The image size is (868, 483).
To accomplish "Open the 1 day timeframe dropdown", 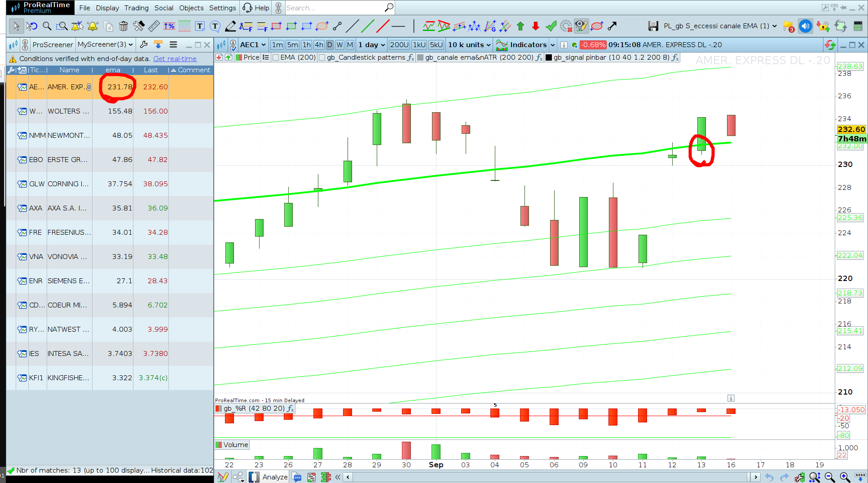I will point(371,45).
